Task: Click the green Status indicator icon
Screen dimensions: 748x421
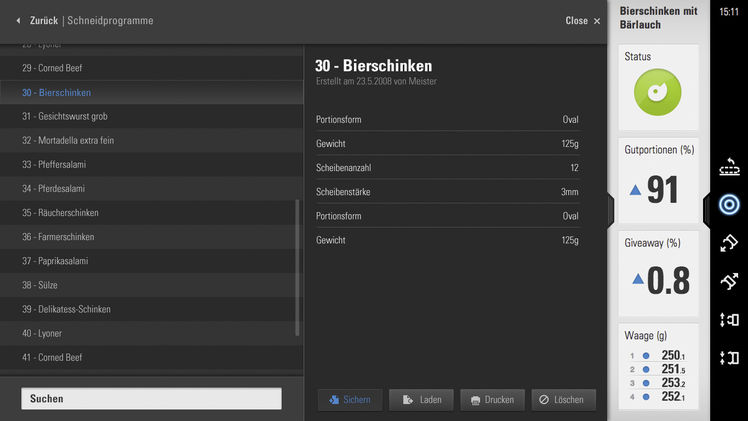Action: pyautogui.click(x=657, y=93)
